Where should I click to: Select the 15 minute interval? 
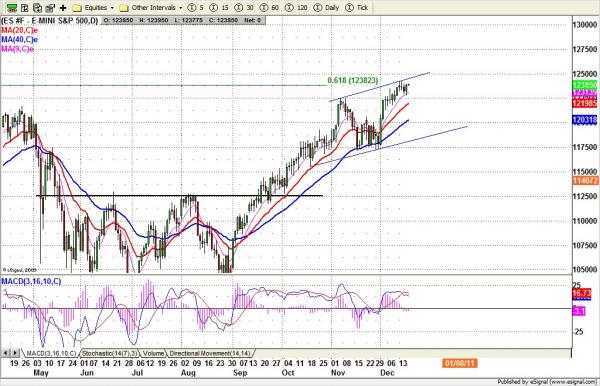pos(220,7)
